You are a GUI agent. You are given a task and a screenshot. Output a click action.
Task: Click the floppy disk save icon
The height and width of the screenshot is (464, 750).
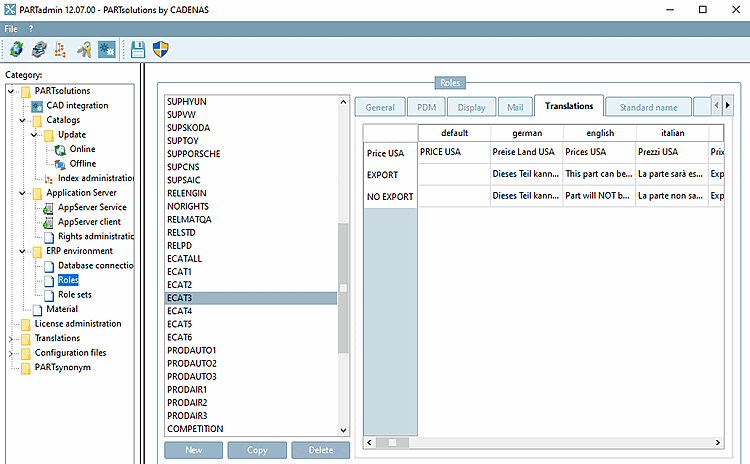click(x=138, y=49)
